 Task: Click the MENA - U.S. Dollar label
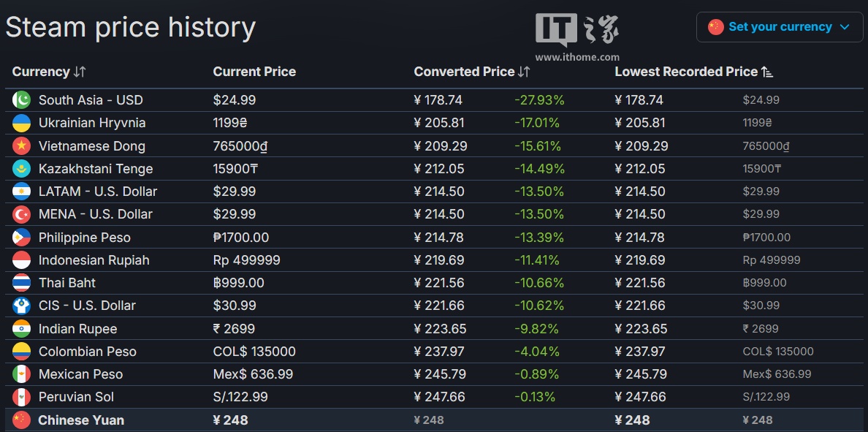[x=96, y=214]
